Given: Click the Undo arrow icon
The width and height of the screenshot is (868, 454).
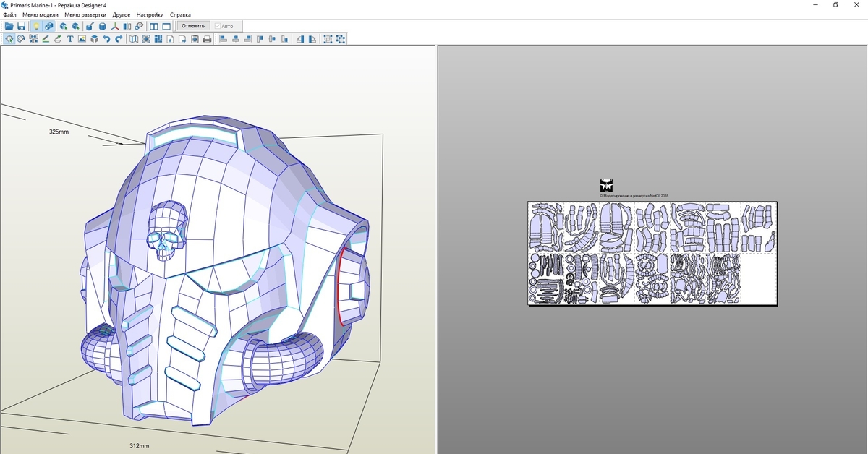Looking at the screenshot, I should [106, 39].
